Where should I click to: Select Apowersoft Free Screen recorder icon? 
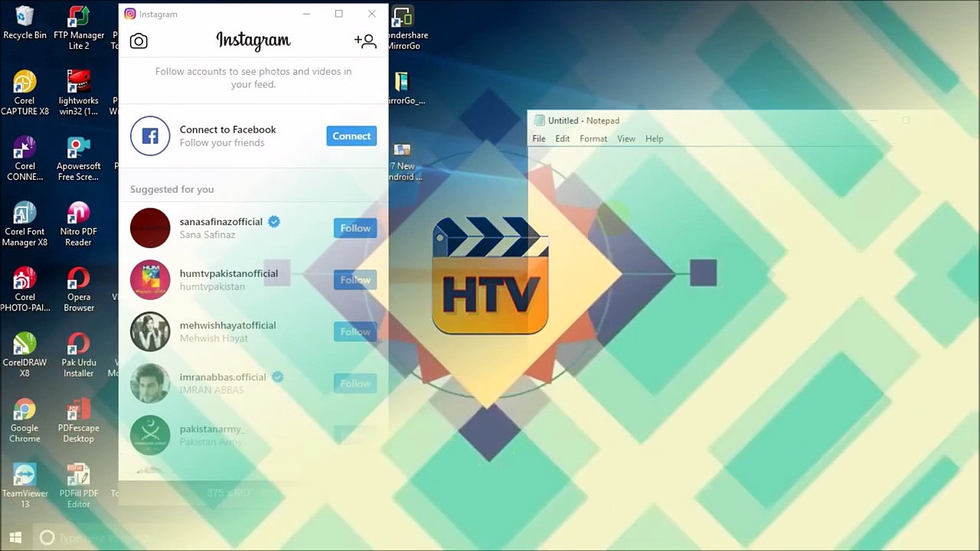coord(79,159)
